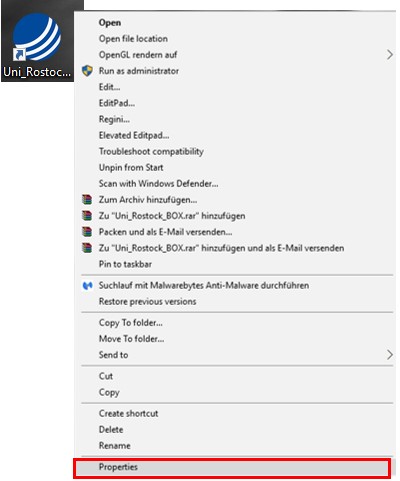The width and height of the screenshot is (400, 481).
Task: Select Rename in the context menu
Action: coord(114,445)
